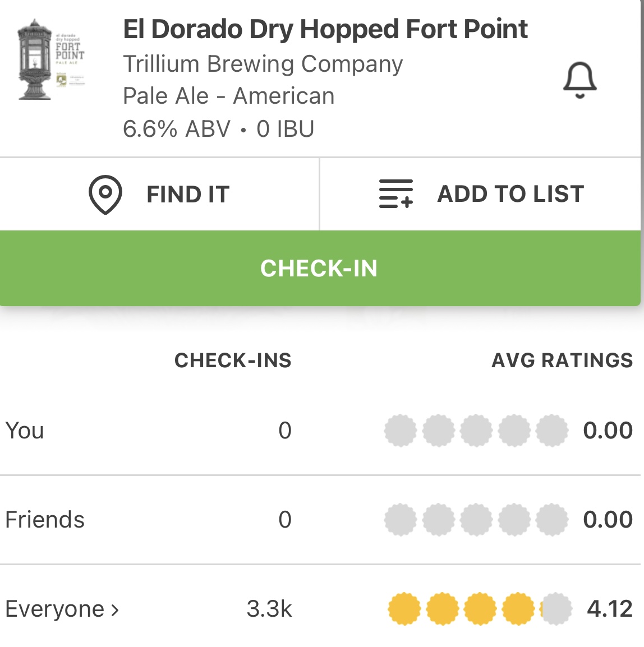Click the Everyone 3.3k check-in count
This screenshot has width=644, height=647.
pos(269,609)
